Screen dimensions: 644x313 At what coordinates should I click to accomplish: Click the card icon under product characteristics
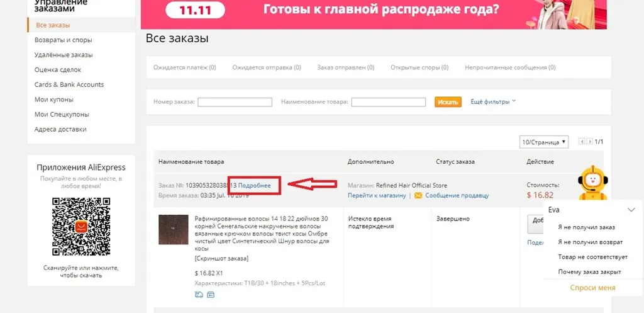pyautogui.click(x=211, y=295)
